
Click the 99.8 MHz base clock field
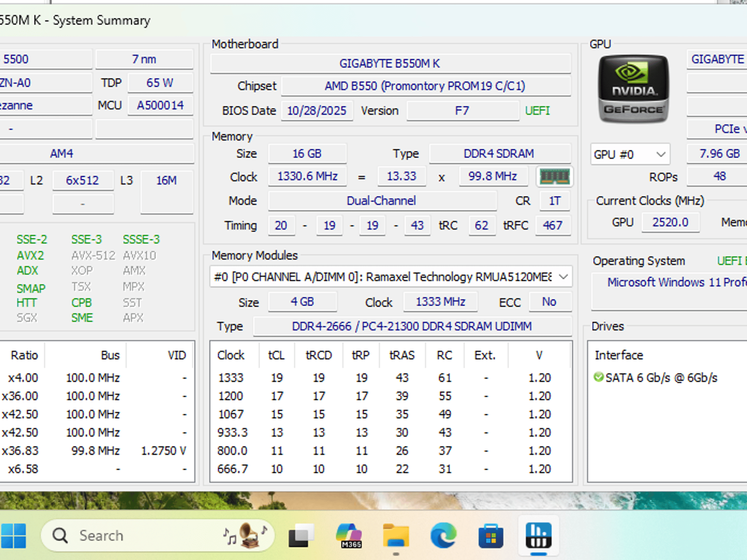493,176
